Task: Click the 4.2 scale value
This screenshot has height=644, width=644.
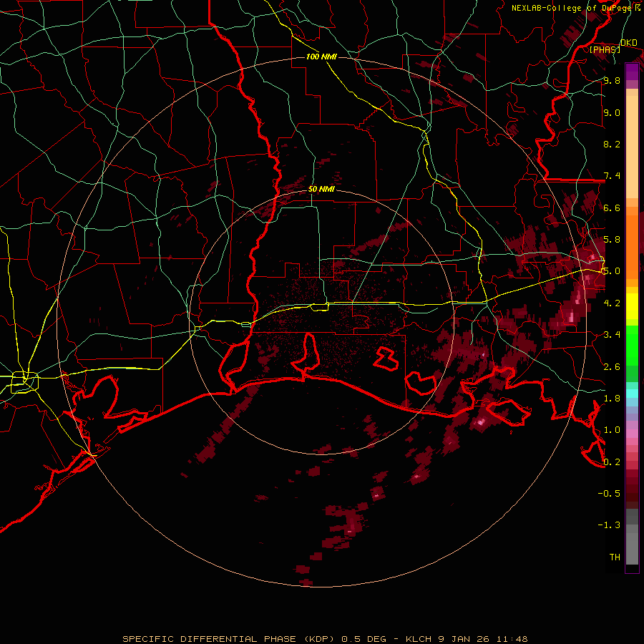Action: pyautogui.click(x=612, y=303)
